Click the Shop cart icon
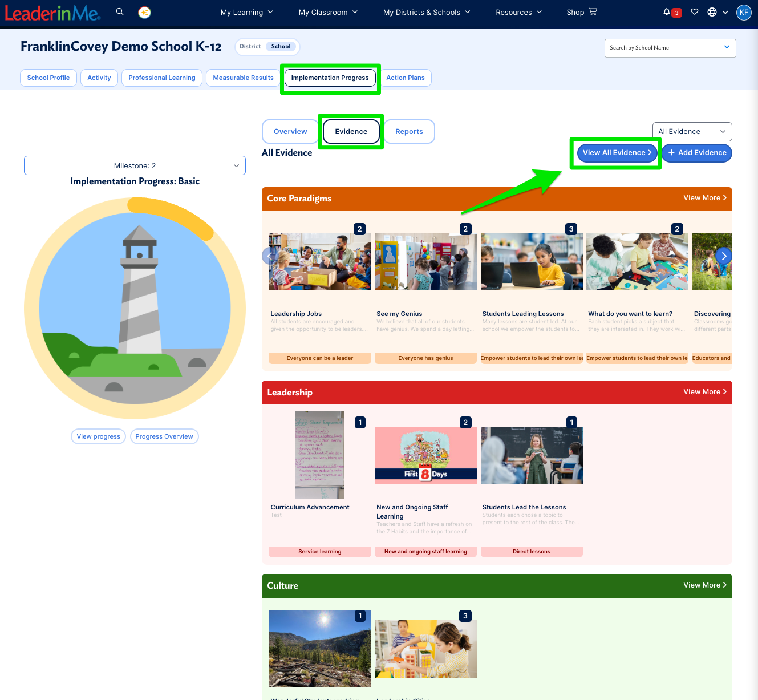 (x=593, y=11)
